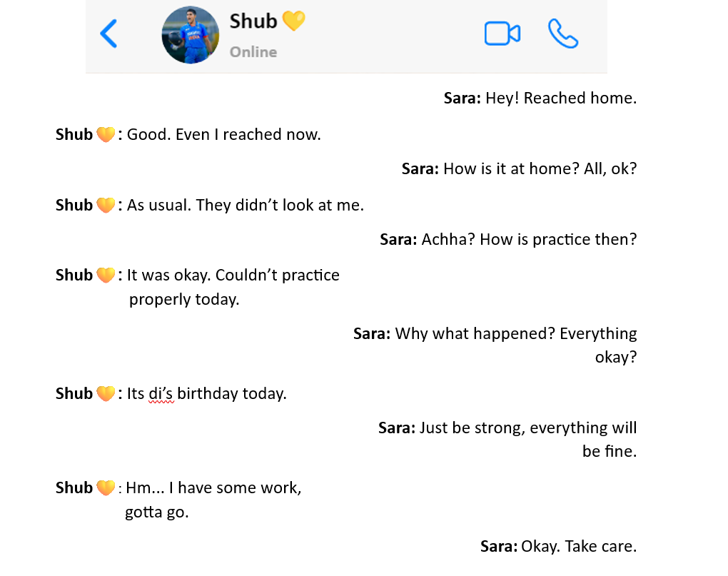Select message 'Good. Even I reached now.'
Image resolution: width=728 pixels, height=576 pixels.
224,135
